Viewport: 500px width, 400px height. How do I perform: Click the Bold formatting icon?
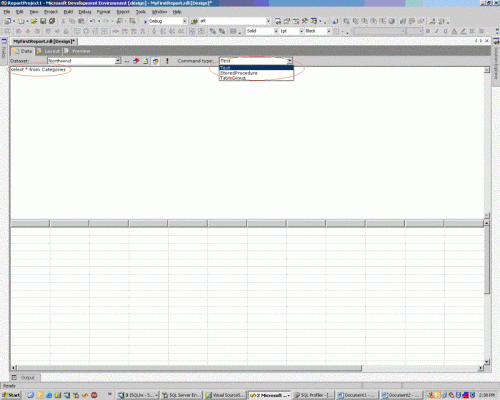pos(428,31)
